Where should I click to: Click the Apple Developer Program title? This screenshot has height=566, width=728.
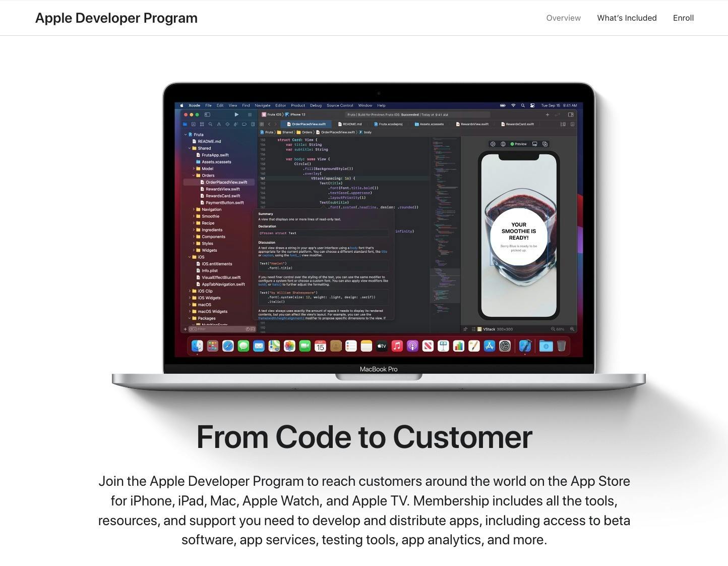pyautogui.click(x=116, y=18)
